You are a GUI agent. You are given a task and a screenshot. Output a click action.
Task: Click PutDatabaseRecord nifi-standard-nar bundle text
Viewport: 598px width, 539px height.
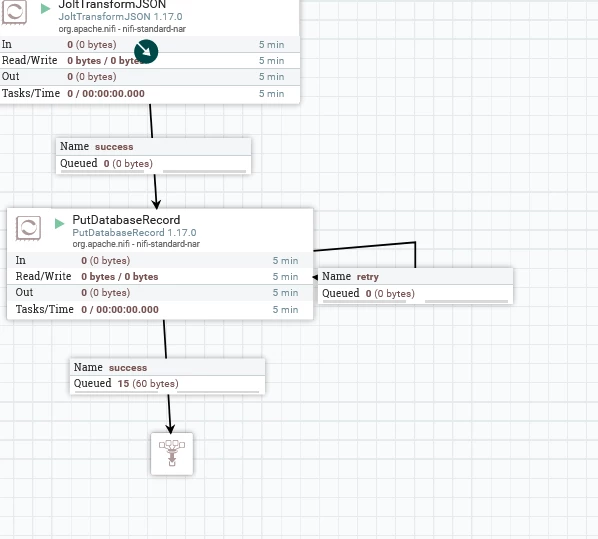point(136,244)
